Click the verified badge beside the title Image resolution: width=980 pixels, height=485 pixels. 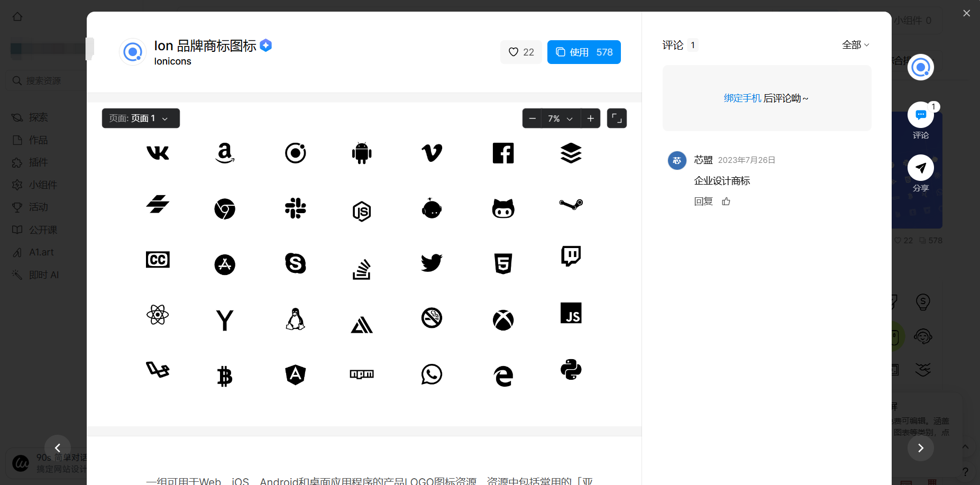[266, 45]
